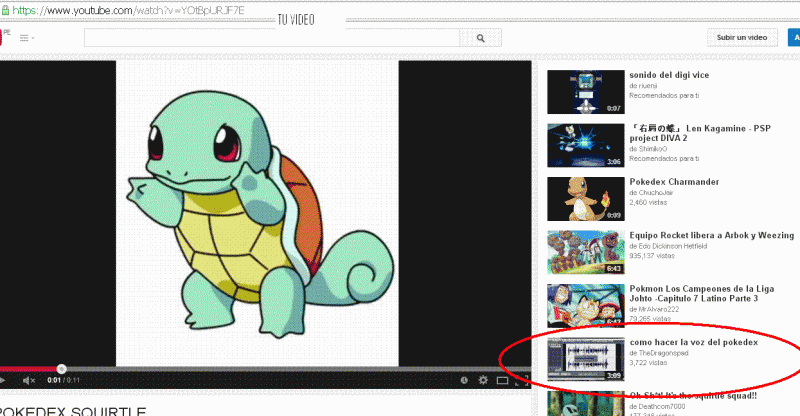Click the video progress scrubber handle
The image size is (800, 416).
(61, 369)
